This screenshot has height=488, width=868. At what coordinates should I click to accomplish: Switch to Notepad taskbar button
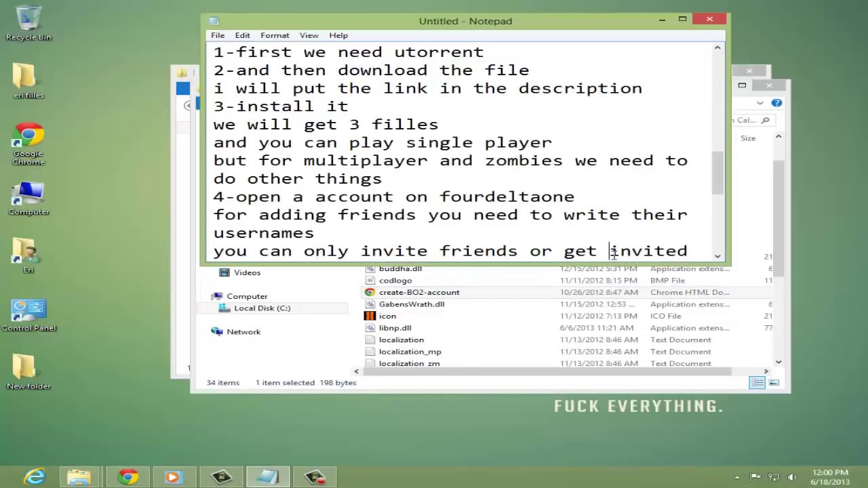click(267, 477)
